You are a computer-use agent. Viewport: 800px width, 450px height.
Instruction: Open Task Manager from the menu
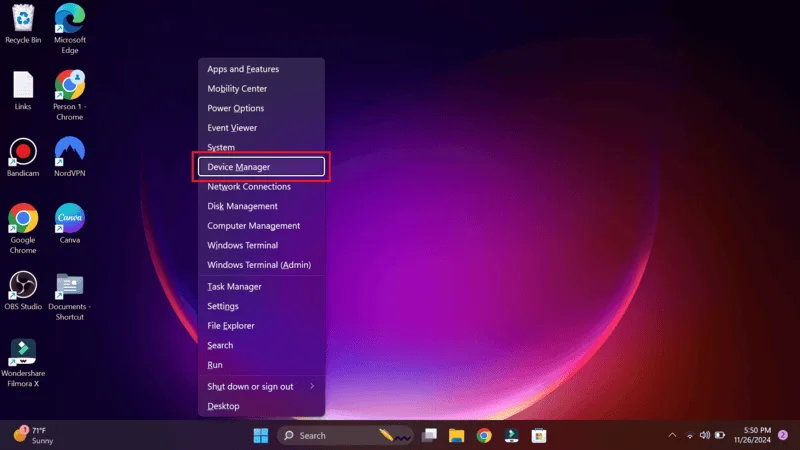(261, 287)
